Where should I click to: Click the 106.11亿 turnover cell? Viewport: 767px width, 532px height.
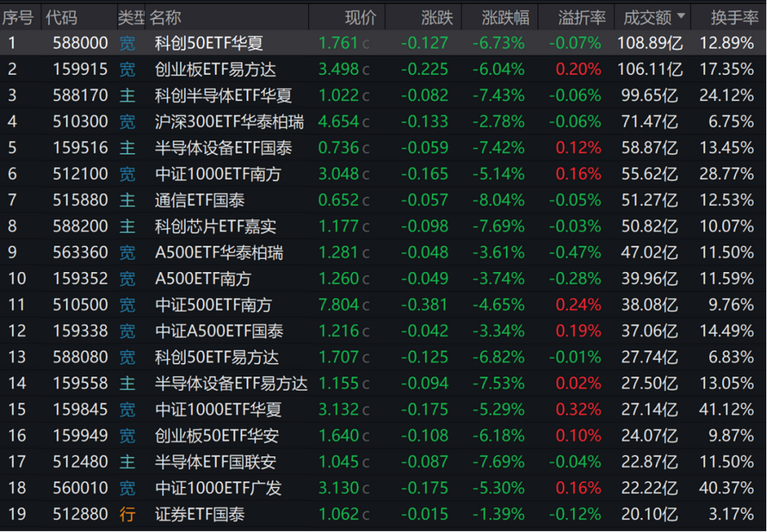coord(650,70)
